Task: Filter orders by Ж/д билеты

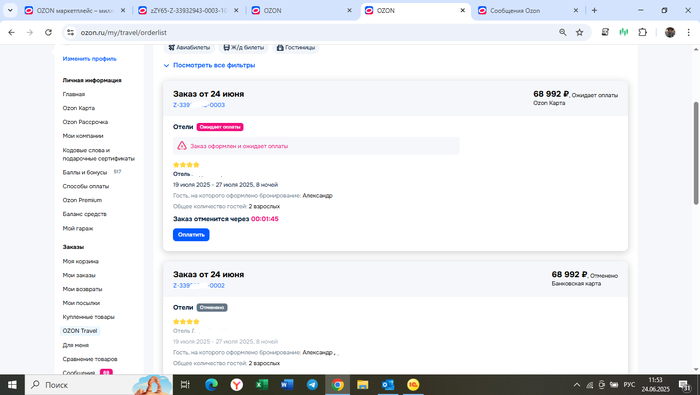Action: coord(243,47)
